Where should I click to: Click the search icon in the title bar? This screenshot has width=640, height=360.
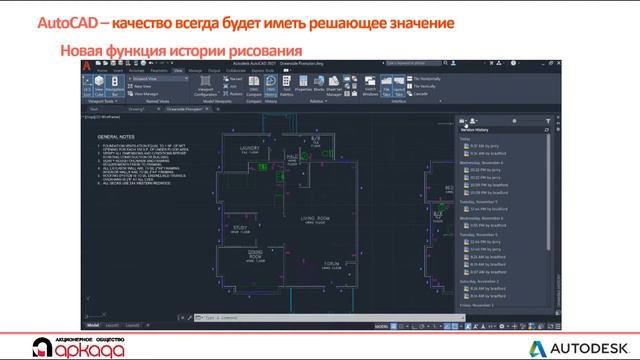[x=446, y=63]
